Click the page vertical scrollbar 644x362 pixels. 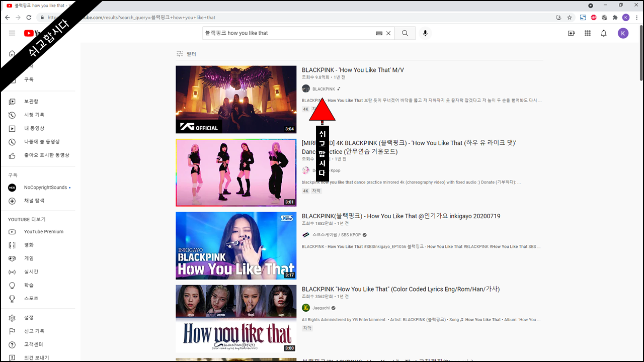click(x=641, y=52)
